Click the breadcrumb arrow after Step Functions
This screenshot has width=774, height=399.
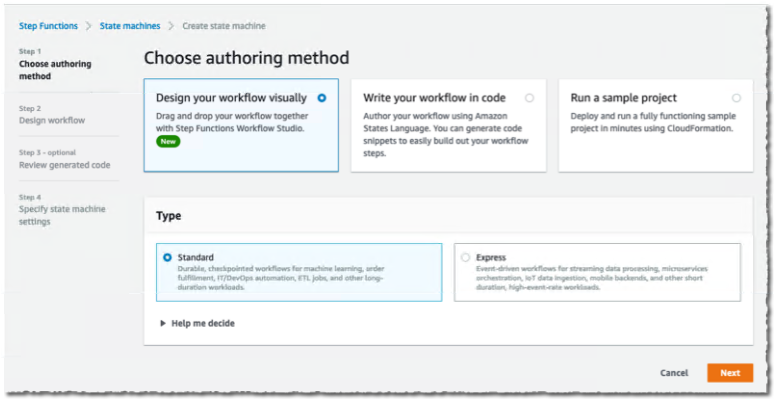click(89, 26)
